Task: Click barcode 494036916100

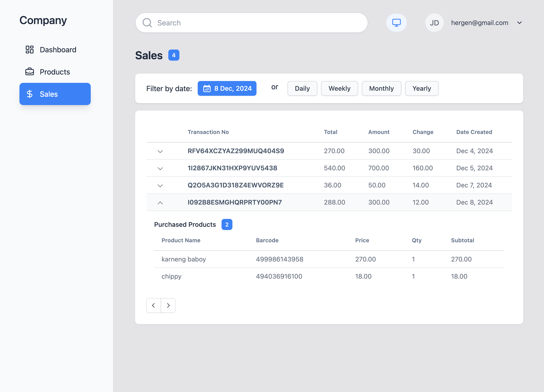Action: click(279, 276)
